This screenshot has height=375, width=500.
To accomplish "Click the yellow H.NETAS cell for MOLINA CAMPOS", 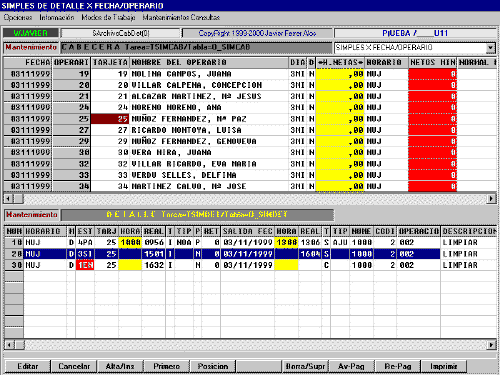I will pos(340,74).
